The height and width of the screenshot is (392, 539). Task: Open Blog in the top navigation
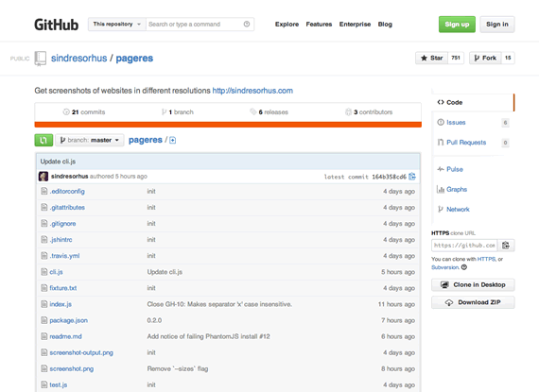(385, 25)
